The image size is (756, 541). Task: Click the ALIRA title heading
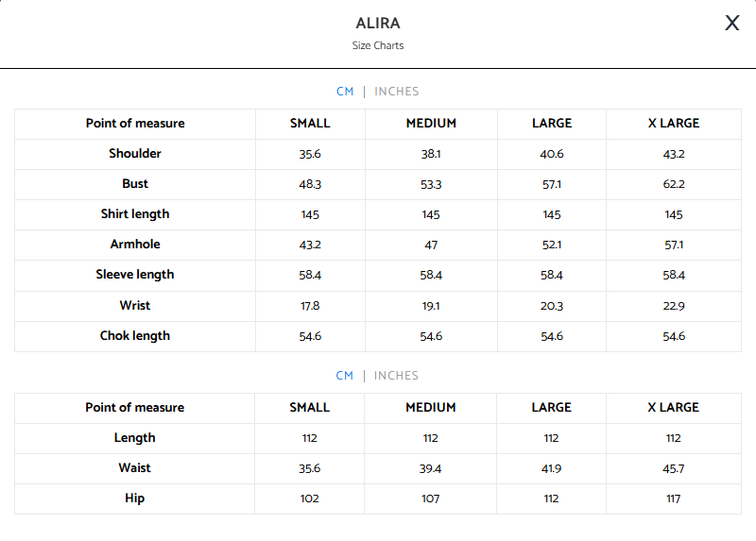click(x=378, y=23)
